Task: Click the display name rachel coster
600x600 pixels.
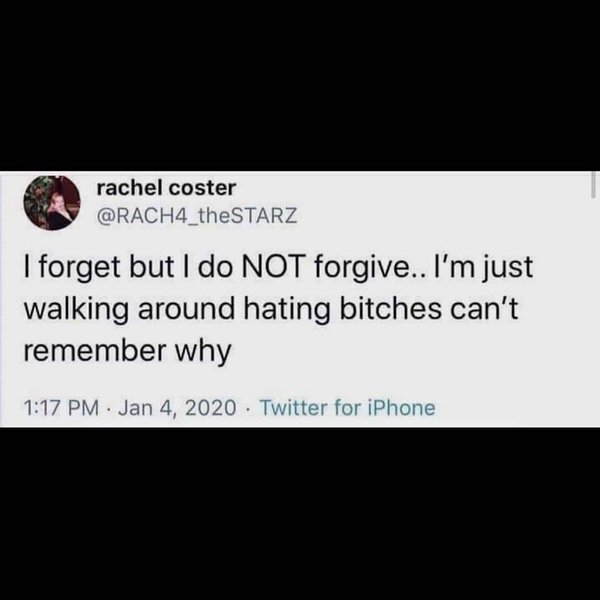Action: coord(166,188)
